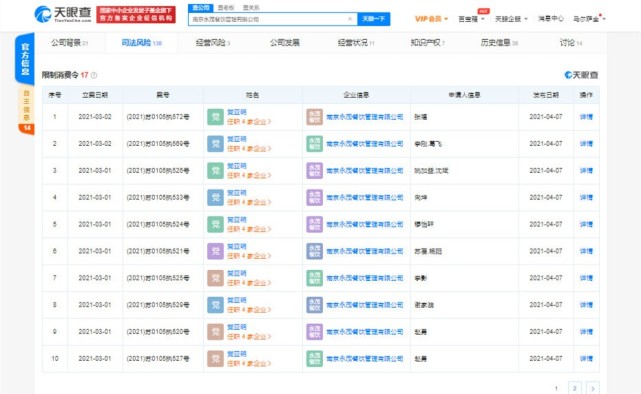Open the person avatar icon in row 1
Viewport: 641px width, 394px height.
215,117
